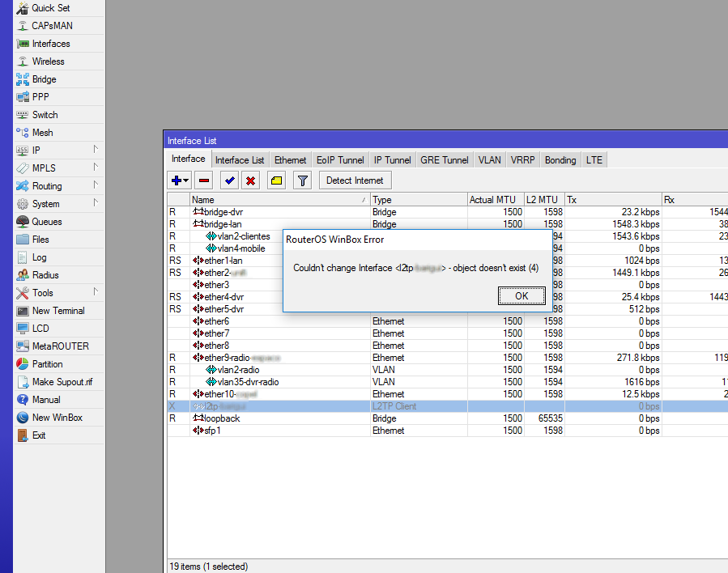Click the blue checkmark Enable button
Image resolution: width=728 pixels, height=573 pixels.
click(230, 180)
